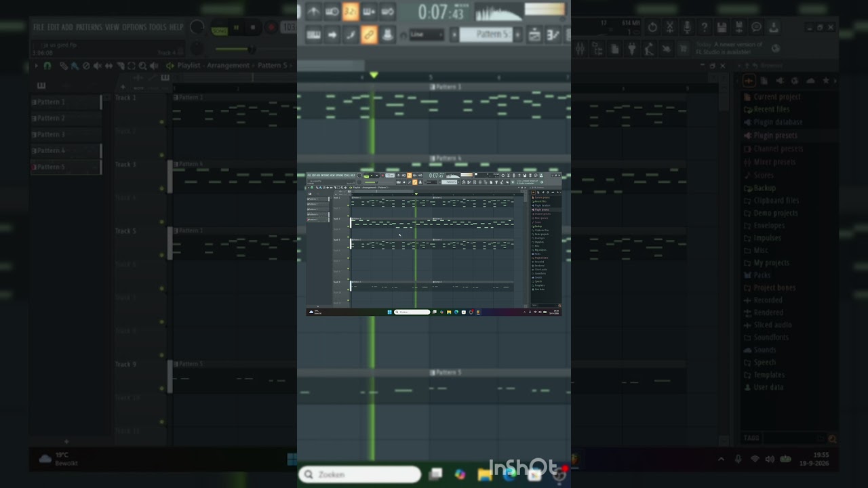Click the pause button in background transport
This screenshot has width=868, height=488.
[236, 28]
